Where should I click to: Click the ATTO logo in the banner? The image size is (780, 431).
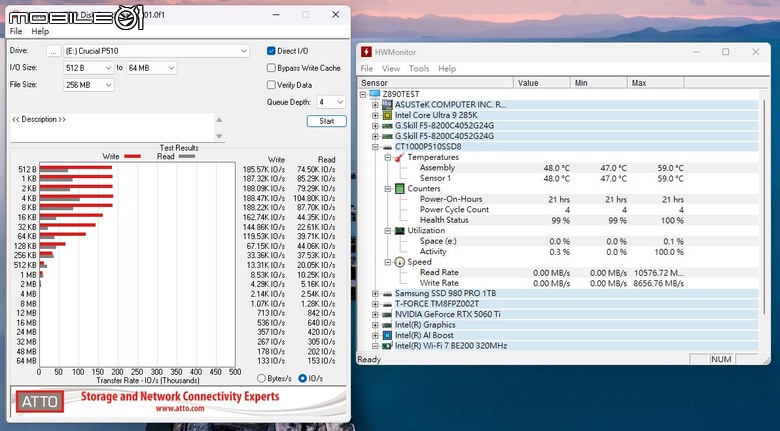point(40,402)
